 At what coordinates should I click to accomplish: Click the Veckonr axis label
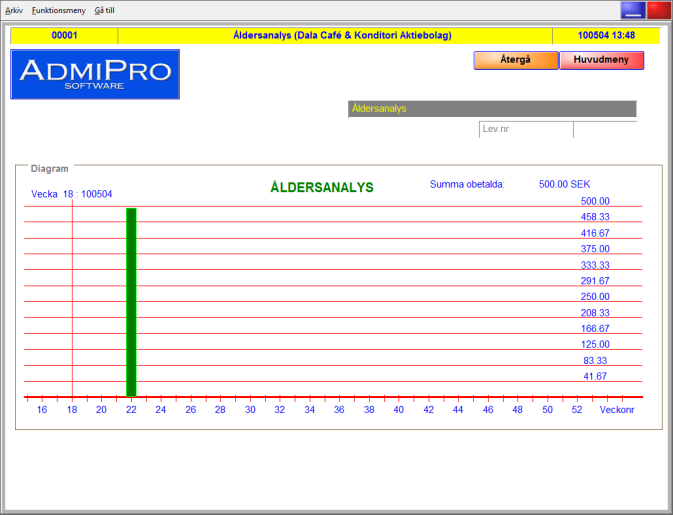pyautogui.click(x=617, y=410)
